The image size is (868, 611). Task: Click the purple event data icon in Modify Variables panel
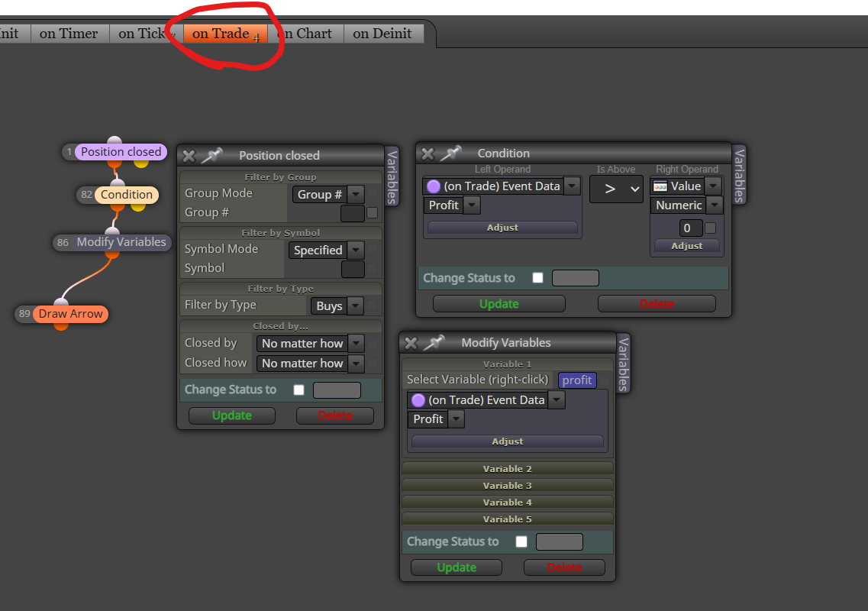pos(418,400)
